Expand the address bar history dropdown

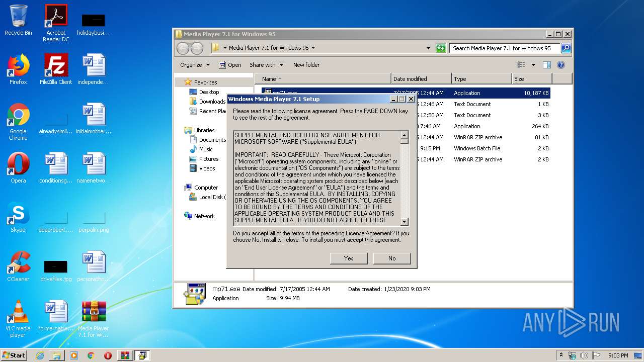click(x=428, y=48)
